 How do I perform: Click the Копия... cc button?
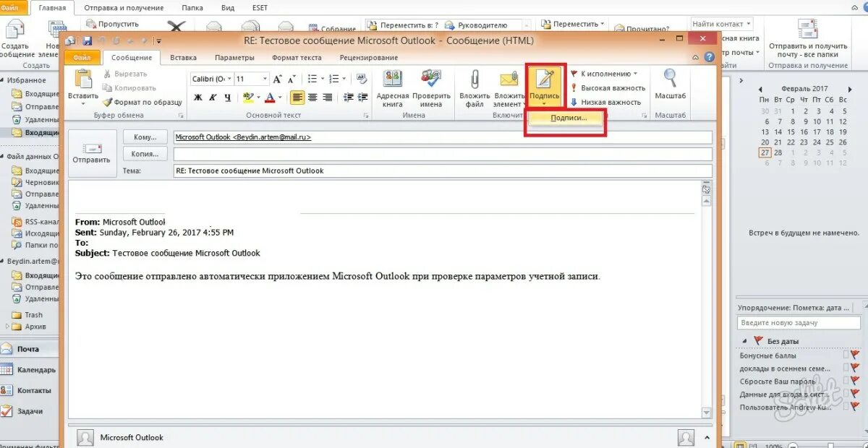145,153
